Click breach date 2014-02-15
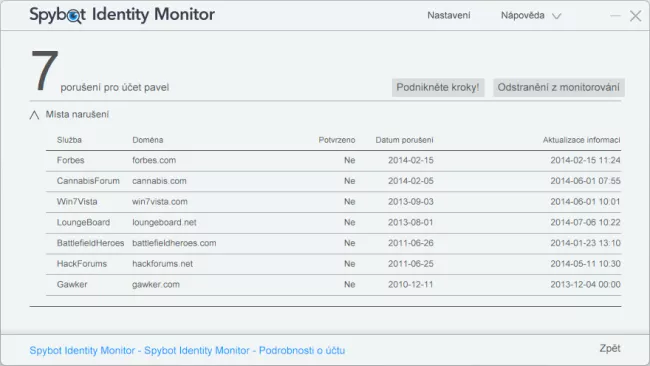 pos(410,160)
